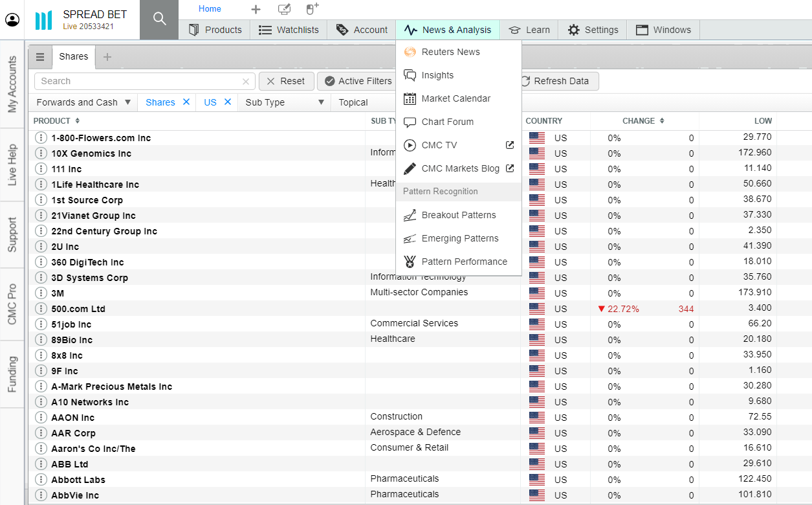Viewport: 812px width, 505px height.
Task: Add a new tab next to Shares
Action: coord(107,57)
